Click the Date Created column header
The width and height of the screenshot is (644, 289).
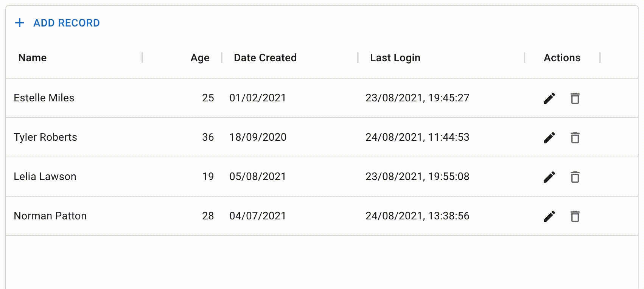265,58
